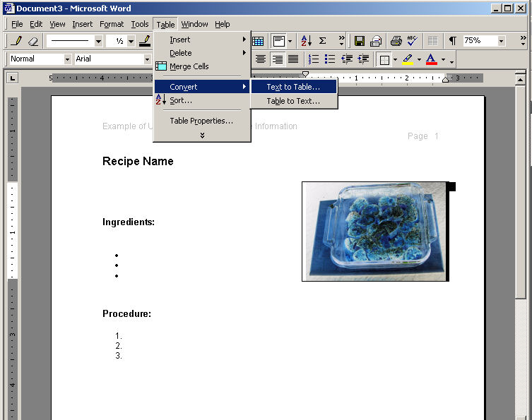Screen dimensions: 532x420
Task: Click the Insert Table grid icon
Action: click(258, 41)
